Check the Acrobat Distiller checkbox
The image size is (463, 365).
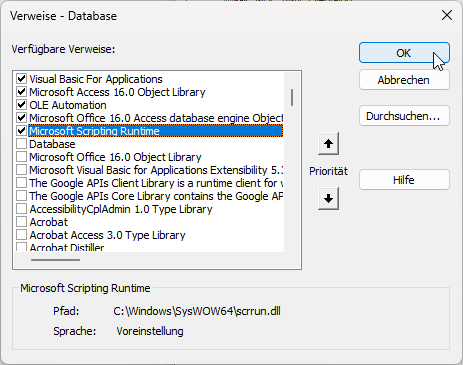(x=22, y=247)
